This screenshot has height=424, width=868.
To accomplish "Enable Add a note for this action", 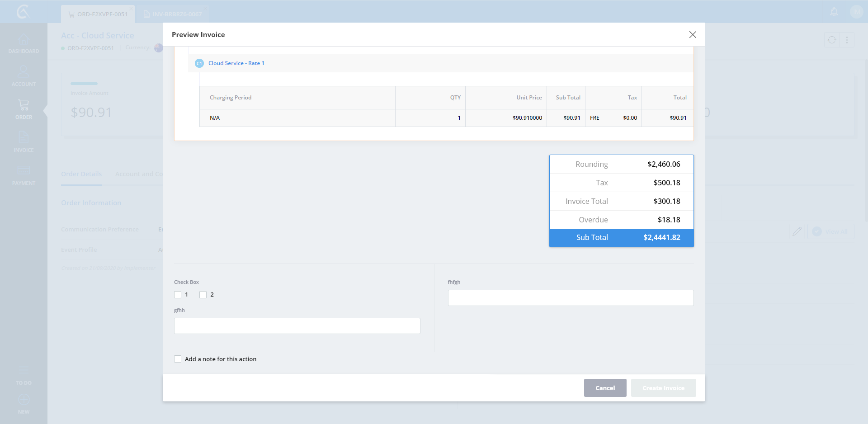I will [x=178, y=359].
